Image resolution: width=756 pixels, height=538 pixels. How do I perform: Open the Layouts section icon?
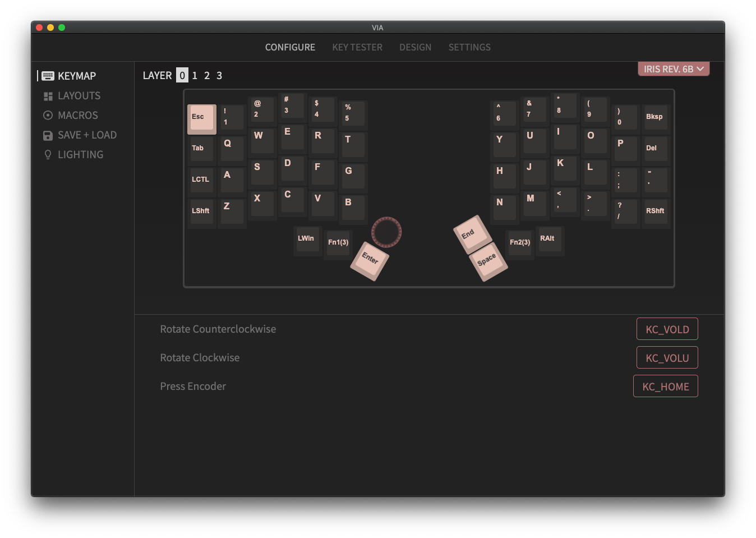coord(48,96)
